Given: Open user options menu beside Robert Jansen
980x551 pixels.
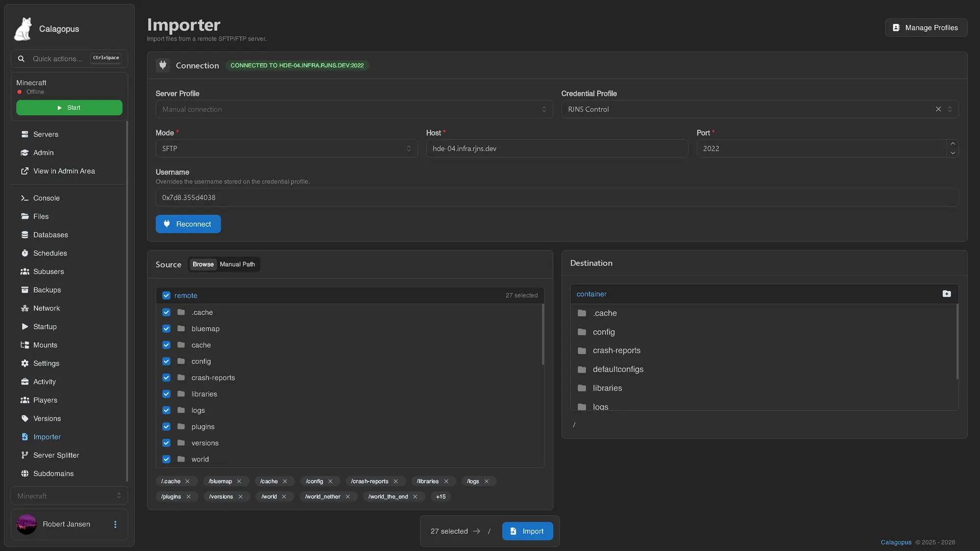Looking at the screenshot, I should (115, 525).
